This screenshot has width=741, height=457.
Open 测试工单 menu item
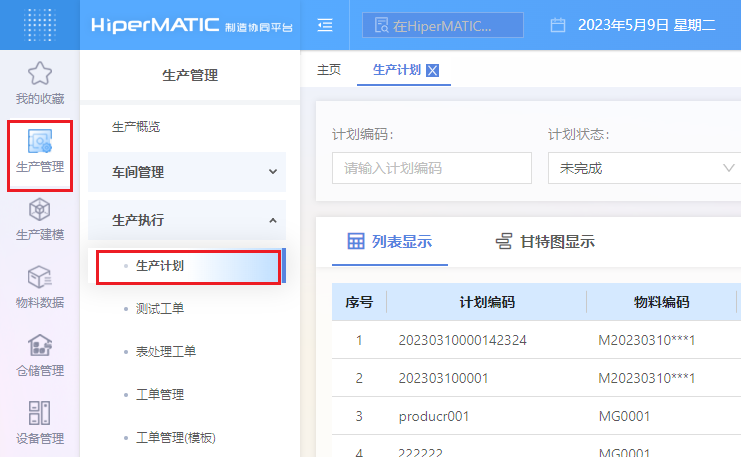click(160, 309)
